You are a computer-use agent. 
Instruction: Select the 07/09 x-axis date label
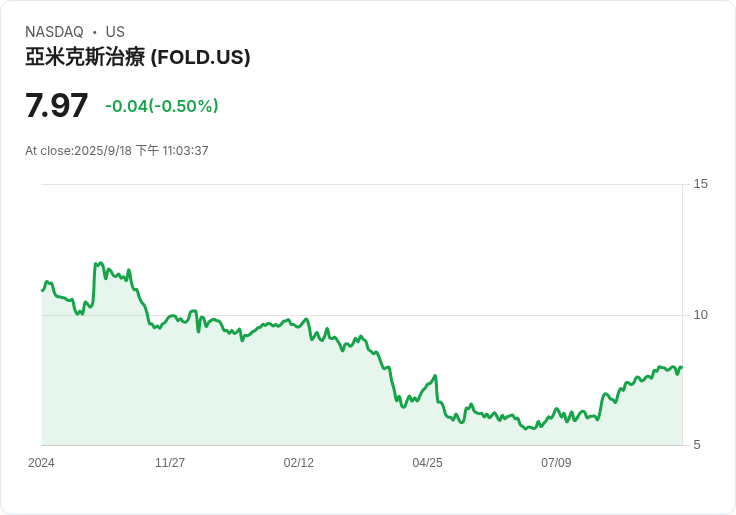click(x=556, y=463)
